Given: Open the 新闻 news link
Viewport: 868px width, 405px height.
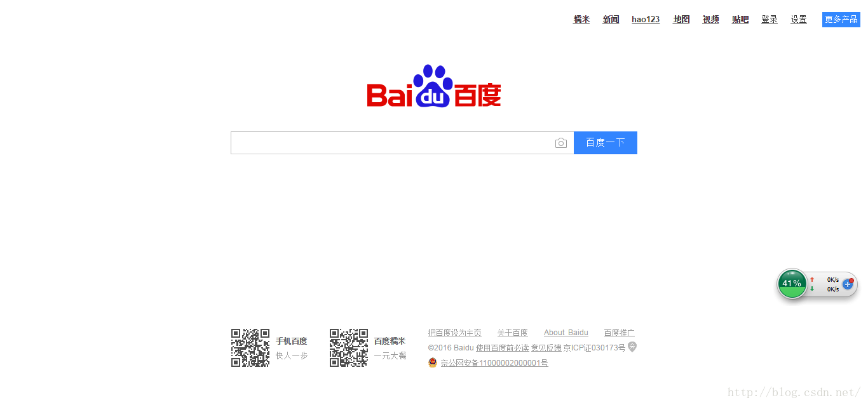Looking at the screenshot, I should click(611, 20).
